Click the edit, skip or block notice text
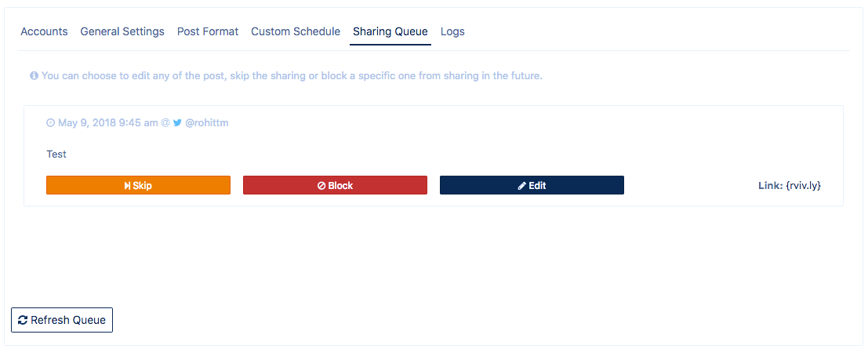The width and height of the screenshot is (868, 349). 292,76
